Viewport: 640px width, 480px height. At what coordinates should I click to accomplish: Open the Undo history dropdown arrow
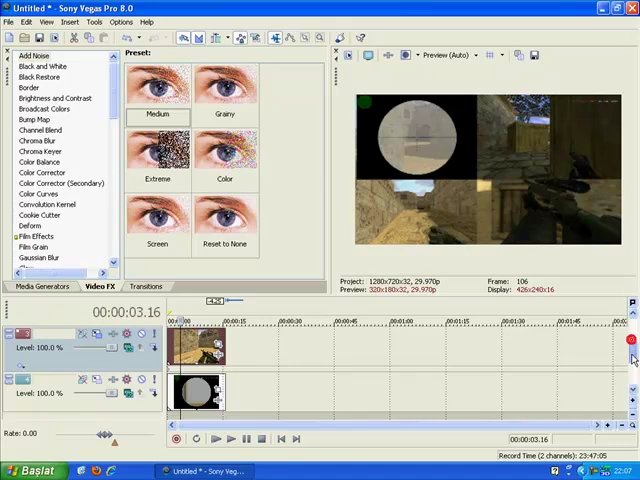[139, 38]
